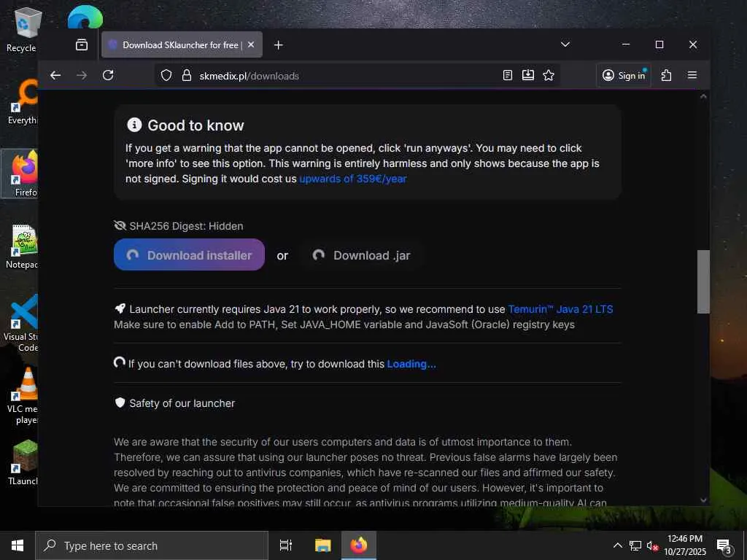Toggle reader view icon
747x560 pixels.
tap(508, 75)
